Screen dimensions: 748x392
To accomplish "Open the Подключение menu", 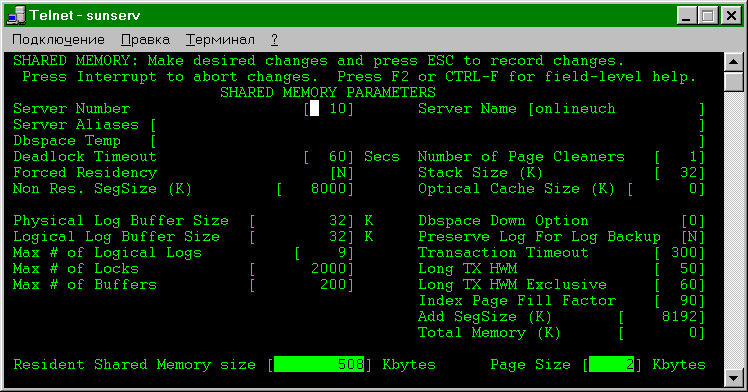I will tap(58, 40).
